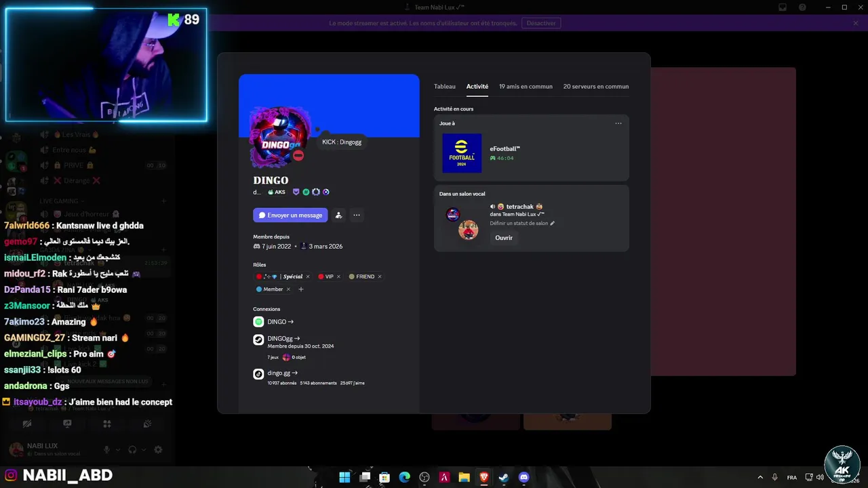Click the Spotify connection icon

click(x=258, y=322)
